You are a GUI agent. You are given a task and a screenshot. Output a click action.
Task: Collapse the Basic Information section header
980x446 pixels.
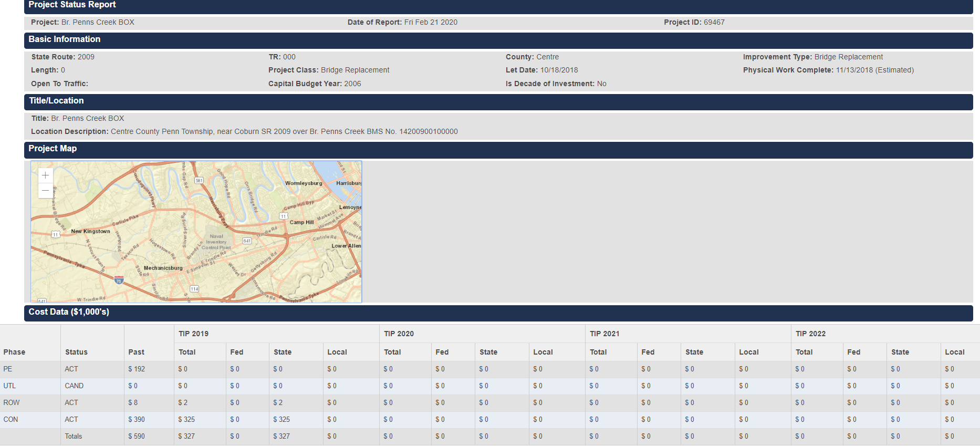[x=64, y=39]
